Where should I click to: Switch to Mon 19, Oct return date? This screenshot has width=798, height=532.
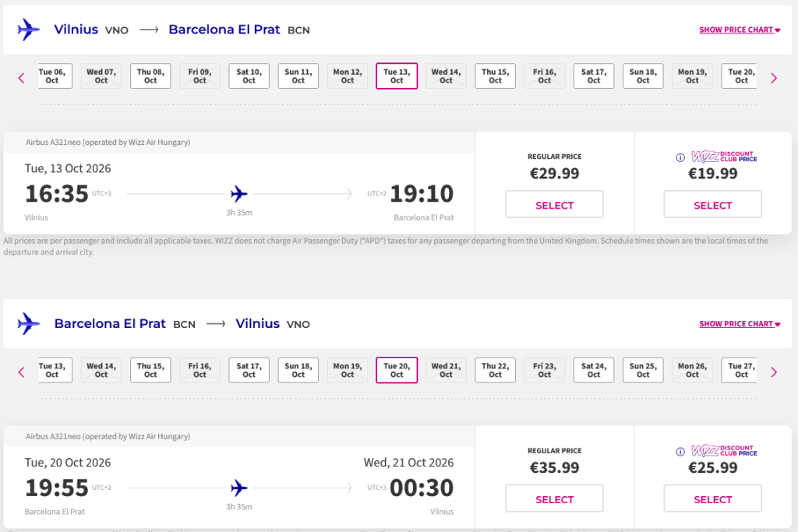coord(347,370)
